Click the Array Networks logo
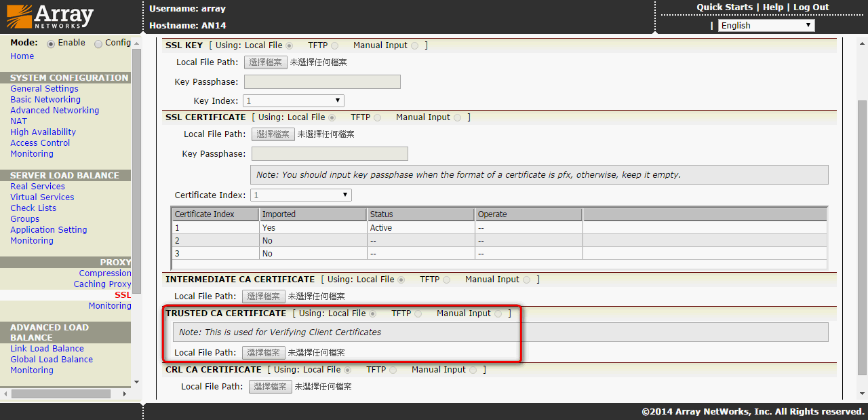This screenshot has width=868, height=420. 50,16
